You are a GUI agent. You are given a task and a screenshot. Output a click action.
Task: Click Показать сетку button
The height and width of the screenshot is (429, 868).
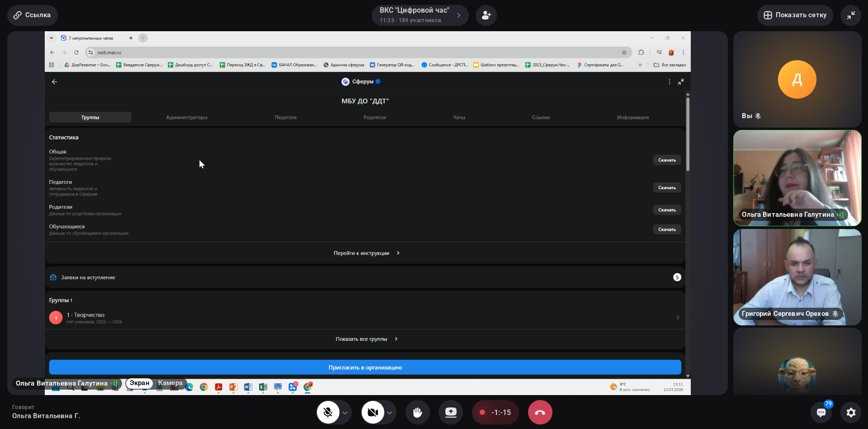795,15
